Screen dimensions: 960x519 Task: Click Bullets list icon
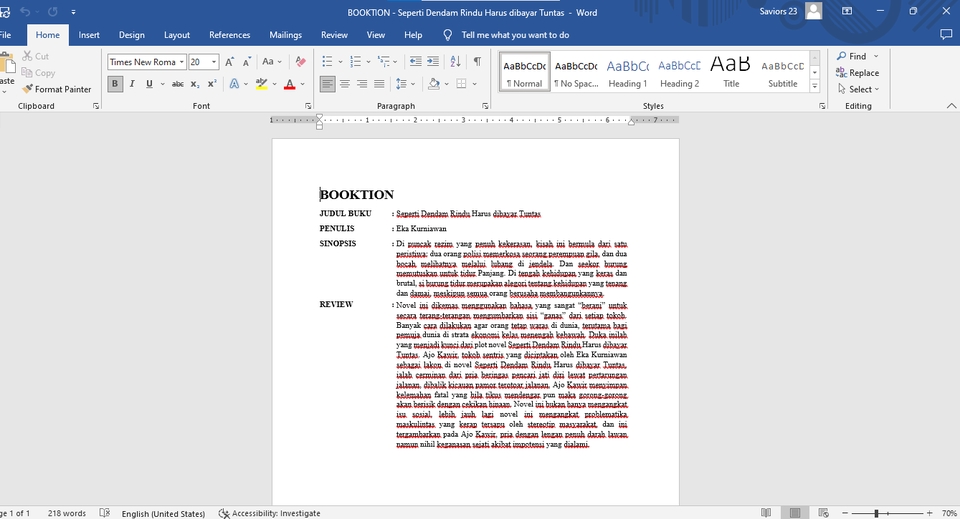[x=328, y=61]
